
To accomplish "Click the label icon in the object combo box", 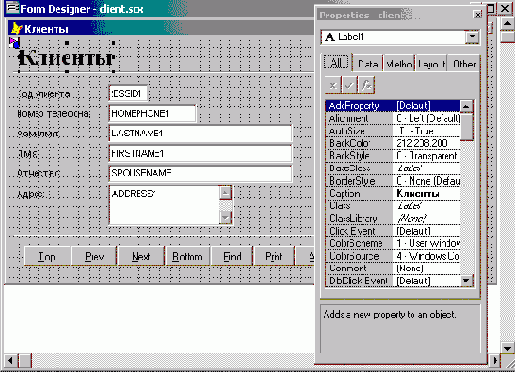I will pos(330,37).
